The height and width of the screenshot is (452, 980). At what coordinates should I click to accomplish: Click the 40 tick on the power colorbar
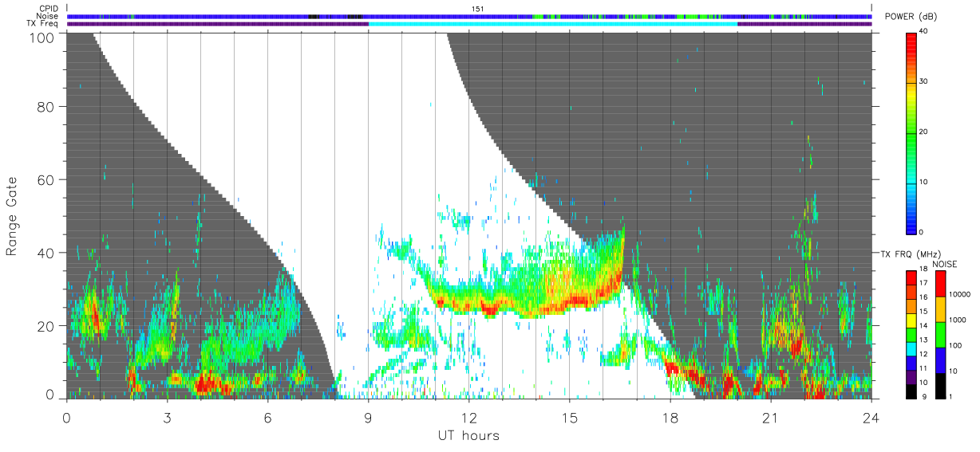click(925, 32)
